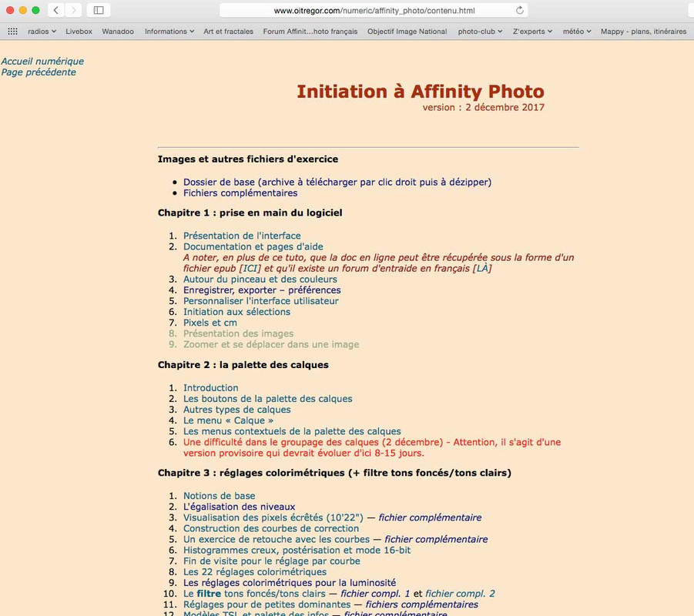This screenshot has width=694, height=616.
Task: Click the Safari forward arrow button
Action: 73,10
